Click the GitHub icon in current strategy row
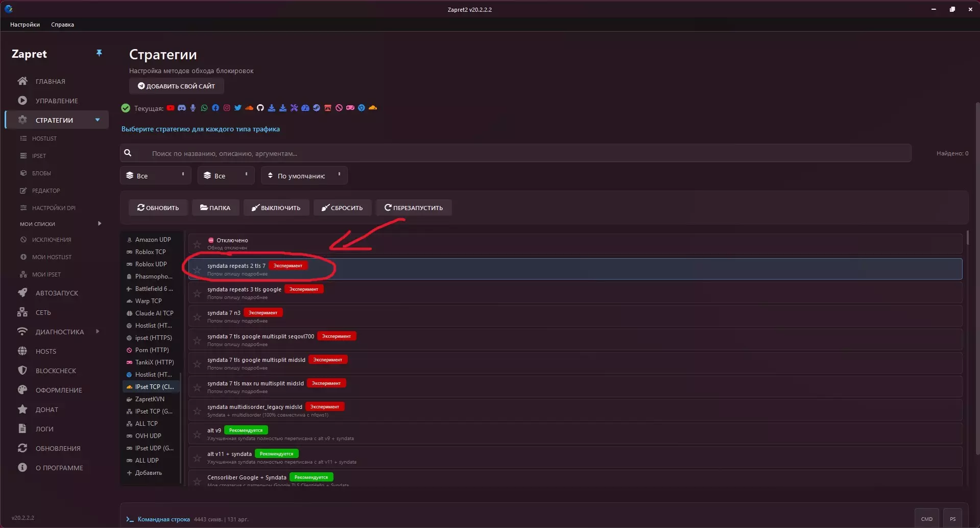 [260, 108]
